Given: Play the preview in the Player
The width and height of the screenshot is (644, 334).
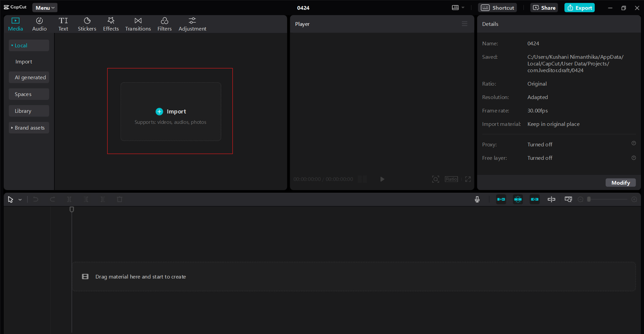Looking at the screenshot, I should click(382, 179).
